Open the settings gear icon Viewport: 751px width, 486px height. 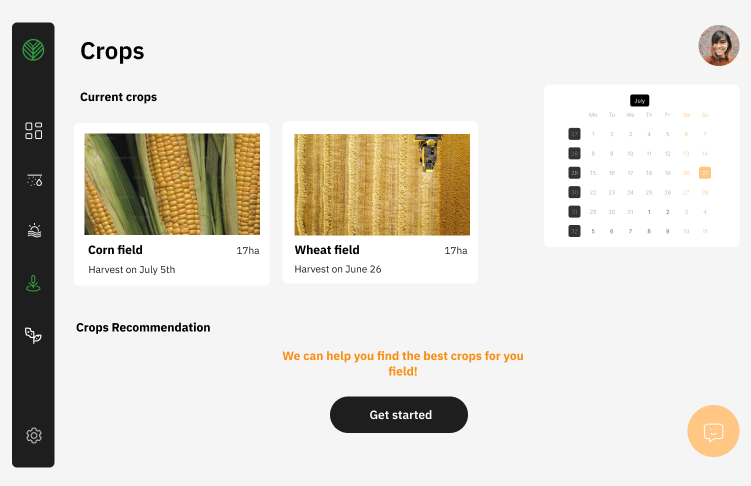[x=34, y=435]
